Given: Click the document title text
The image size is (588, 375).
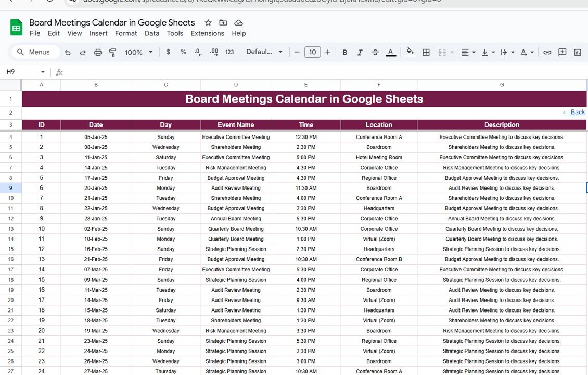Looking at the screenshot, I should (112, 22).
